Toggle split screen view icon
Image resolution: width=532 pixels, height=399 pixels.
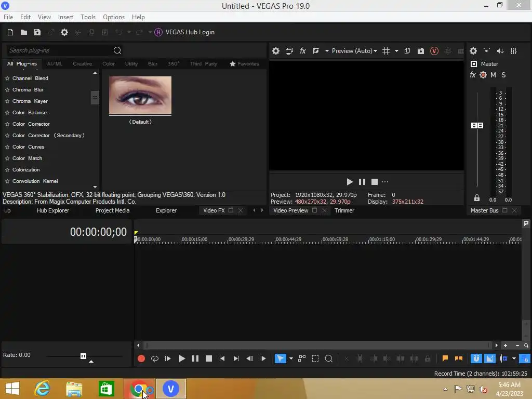pos(316,51)
